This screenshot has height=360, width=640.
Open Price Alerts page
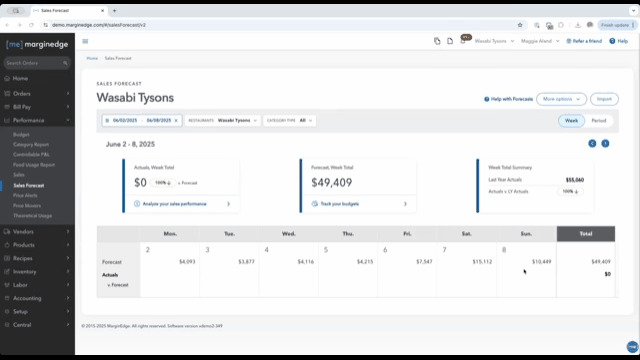coord(25,196)
